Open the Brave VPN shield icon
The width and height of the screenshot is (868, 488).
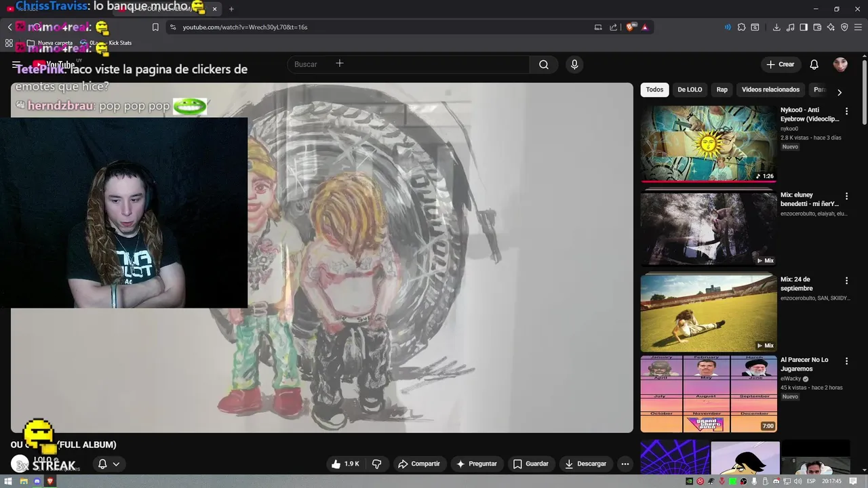tap(844, 27)
